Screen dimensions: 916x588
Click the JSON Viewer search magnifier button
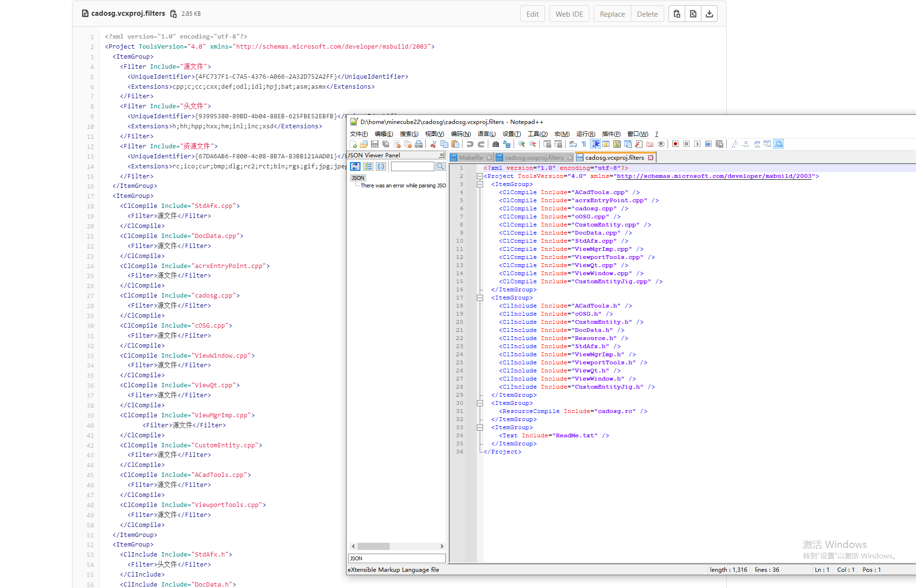441,166
